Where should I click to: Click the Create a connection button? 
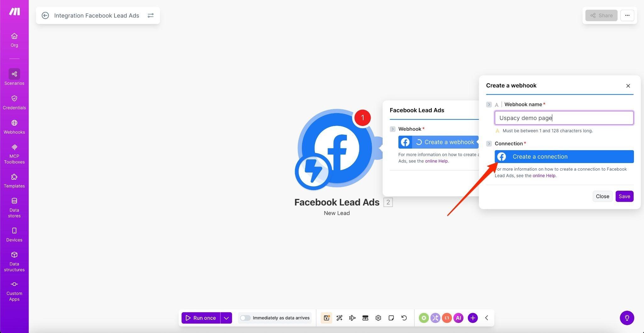(x=564, y=157)
